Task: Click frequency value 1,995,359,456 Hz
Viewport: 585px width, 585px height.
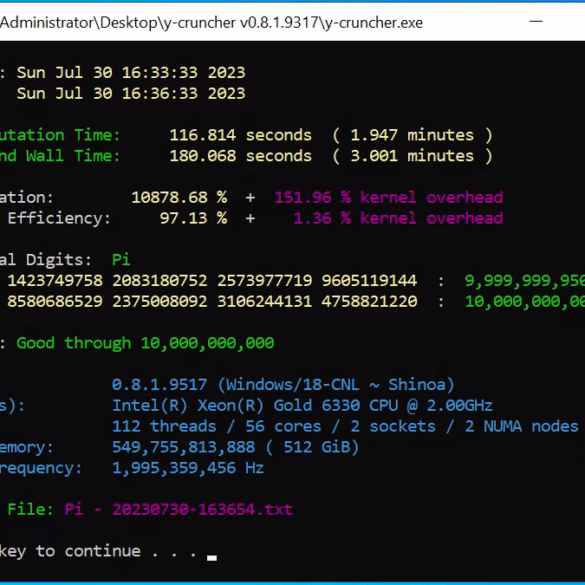Action: click(188, 468)
